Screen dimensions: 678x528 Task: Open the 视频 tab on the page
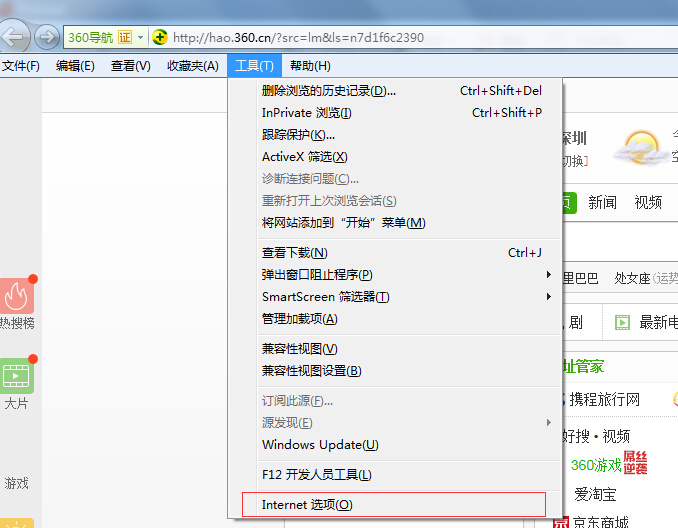(x=648, y=202)
